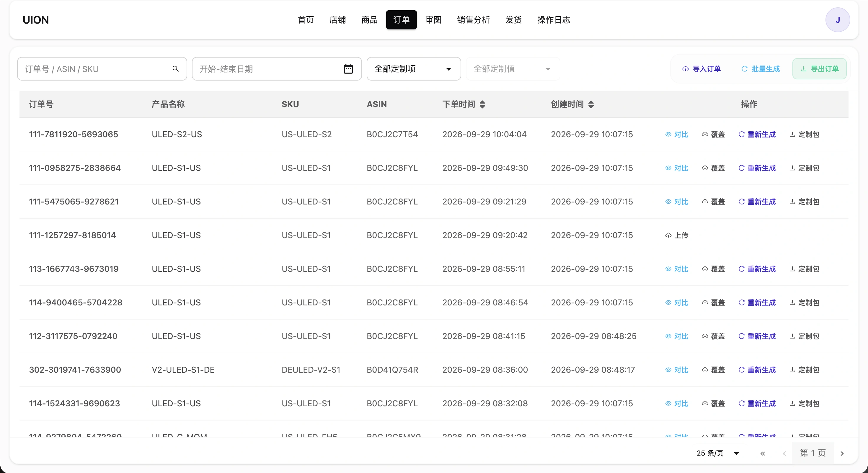Click the 导入订单 button
The height and width of the screenshot is (473, 868).
pos(701,69)
